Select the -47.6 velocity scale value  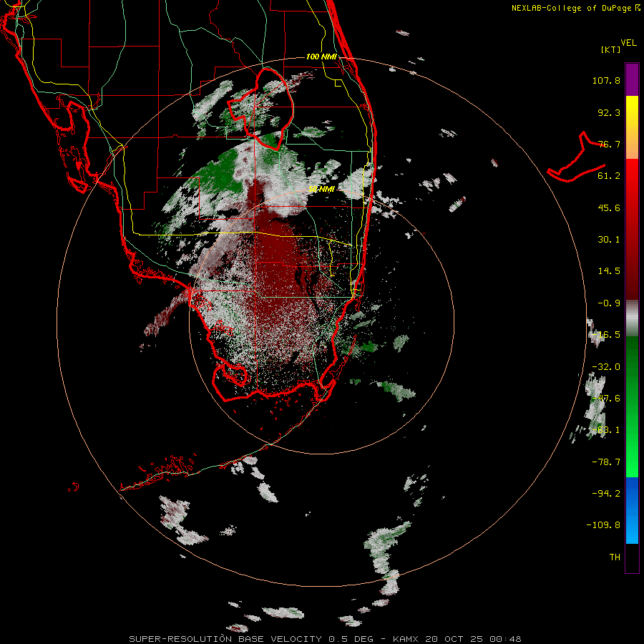[606, 399]
